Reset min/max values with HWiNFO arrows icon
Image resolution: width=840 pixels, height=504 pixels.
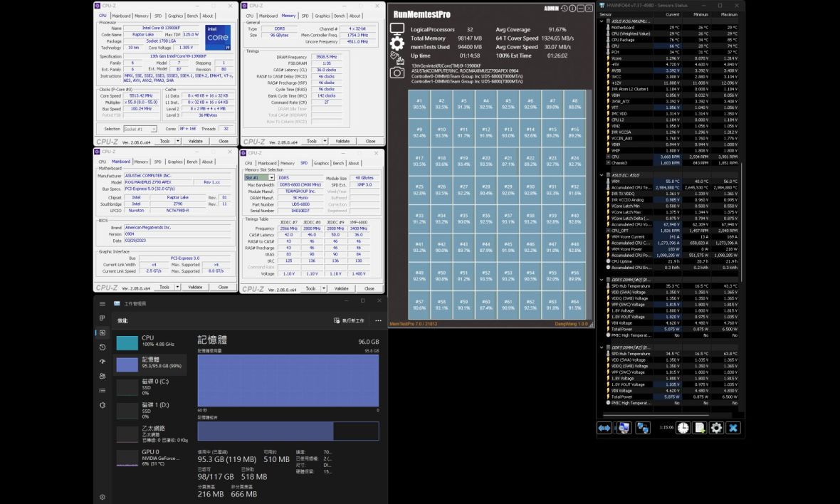tap(605, 428)
